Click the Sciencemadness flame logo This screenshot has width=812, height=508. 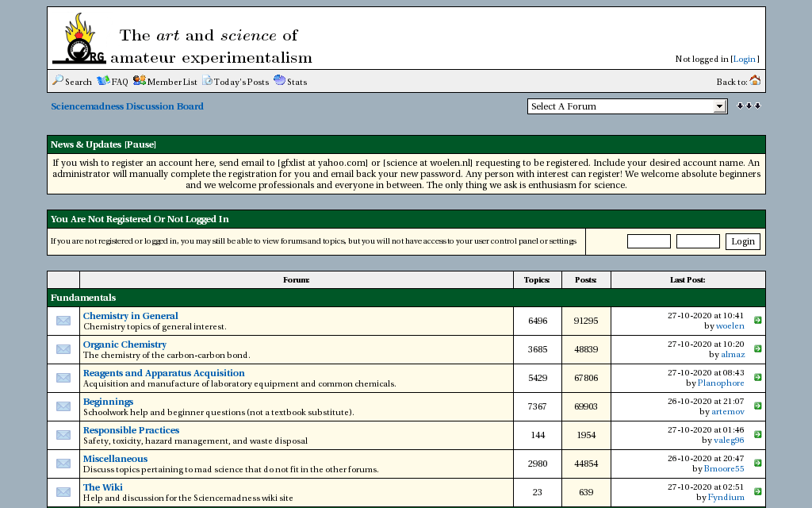coord(79,38)
